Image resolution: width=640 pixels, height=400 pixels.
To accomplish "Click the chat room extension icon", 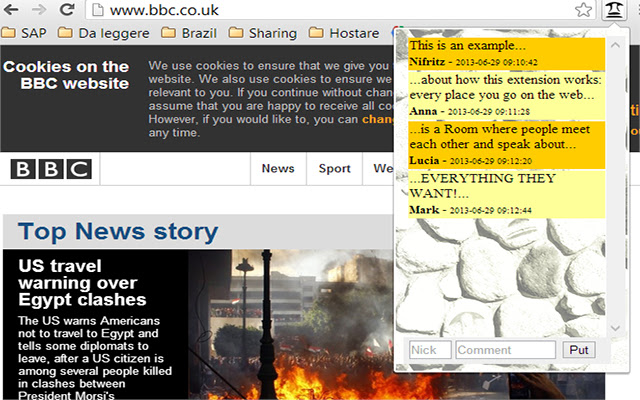I will [614, 10].
